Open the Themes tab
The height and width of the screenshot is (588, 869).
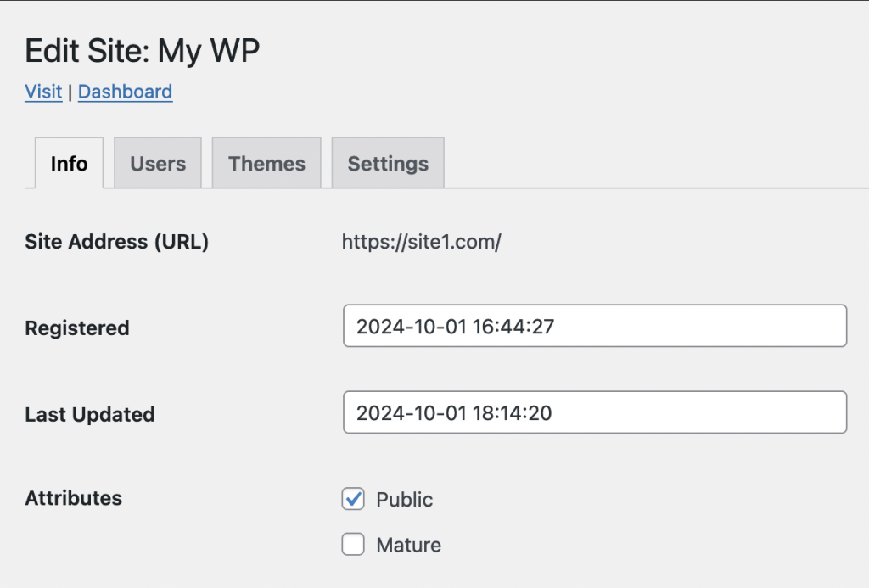[x=266, y=164]
